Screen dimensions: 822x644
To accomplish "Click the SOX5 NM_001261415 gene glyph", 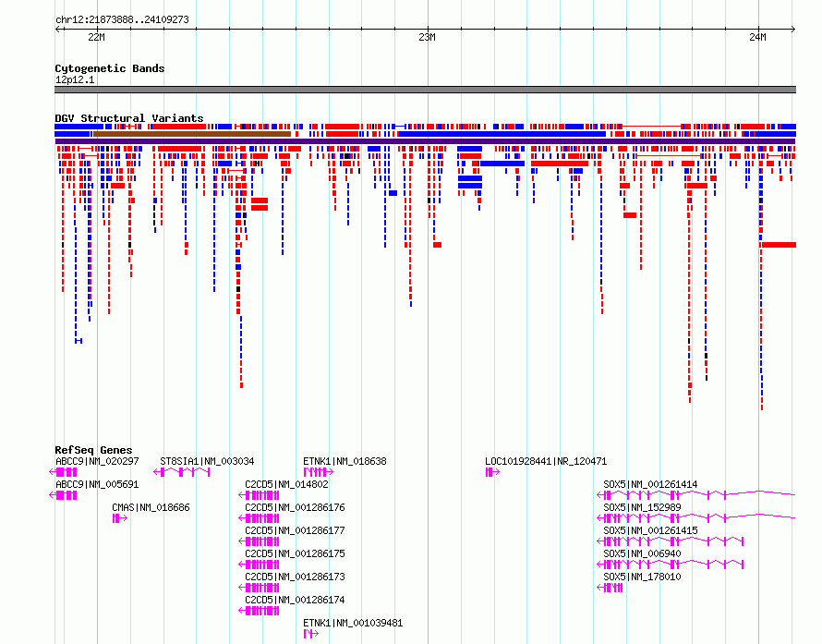I will [x=671, y=541].
